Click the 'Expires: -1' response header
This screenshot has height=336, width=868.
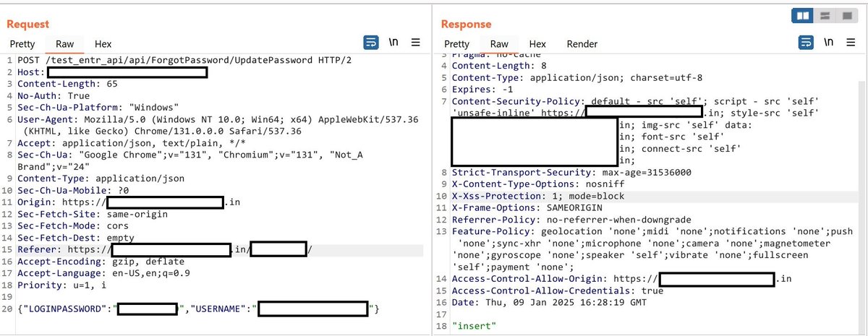pos(482,89)
